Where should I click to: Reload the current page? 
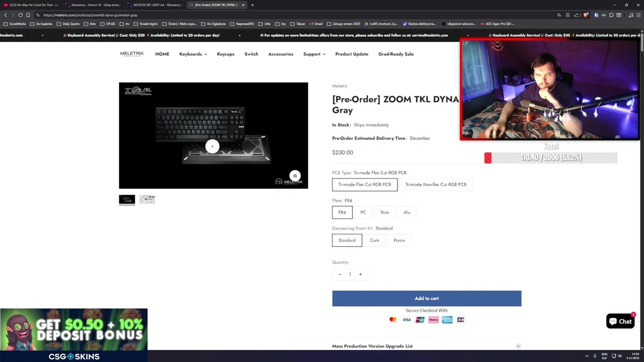tap(20, 15)
